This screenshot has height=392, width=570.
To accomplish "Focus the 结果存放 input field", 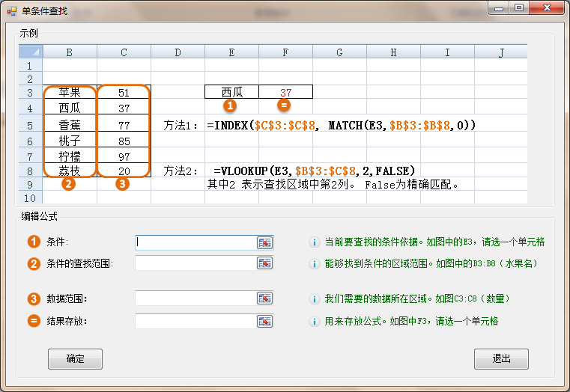I will pos(195,321).
